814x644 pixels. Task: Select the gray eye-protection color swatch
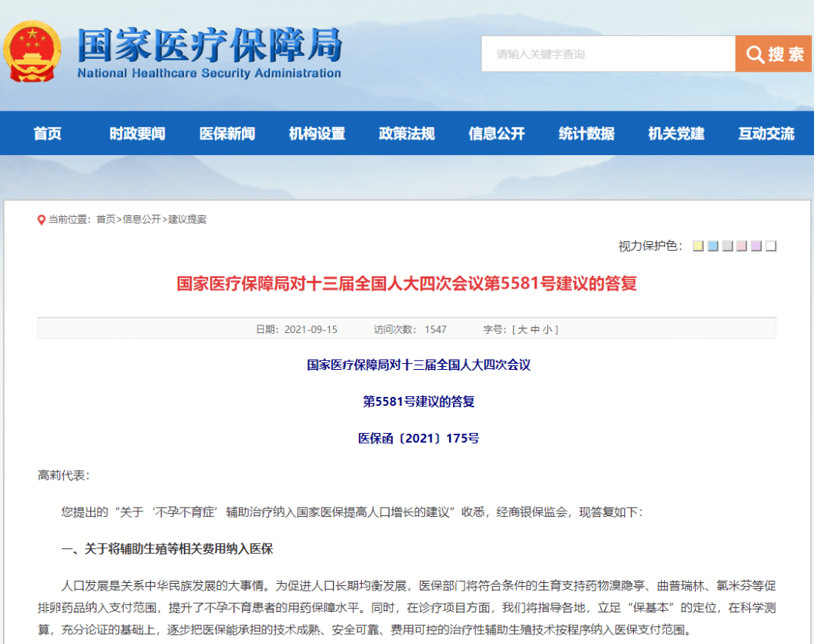point(727,246)
